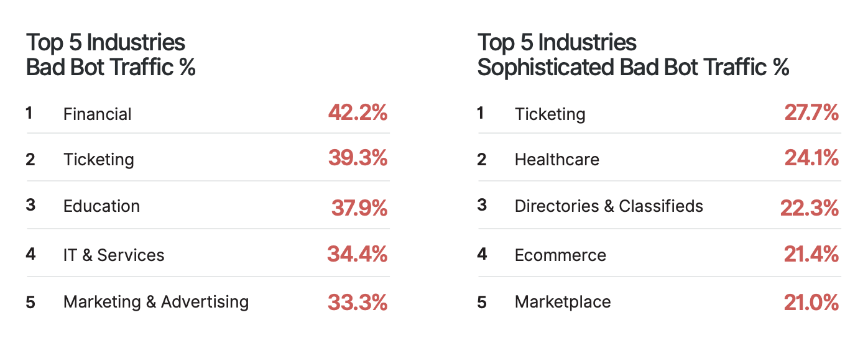Select the 42.2% bad bot percentage

[358, 113]
